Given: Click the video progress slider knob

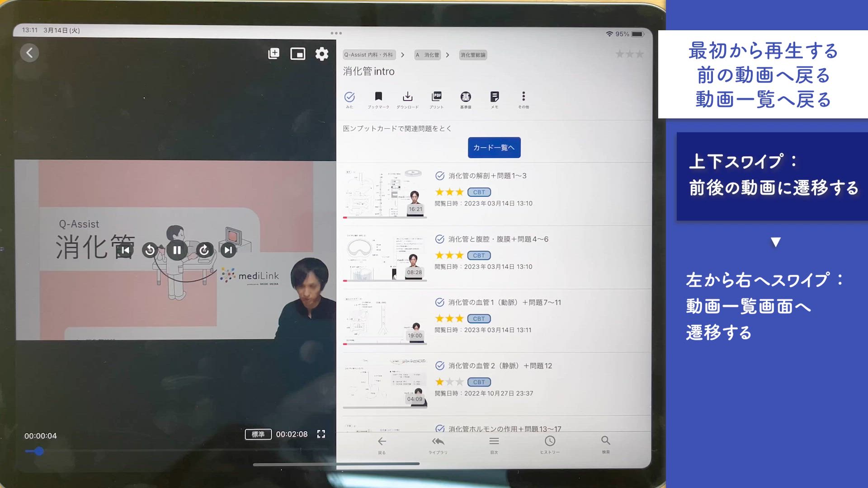Looking at the screenshot, I should point(39,451).
